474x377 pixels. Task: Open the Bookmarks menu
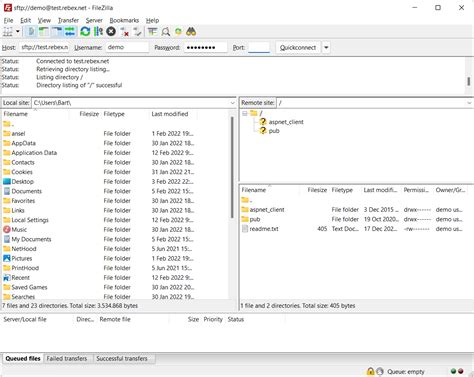tap(124, 20)
